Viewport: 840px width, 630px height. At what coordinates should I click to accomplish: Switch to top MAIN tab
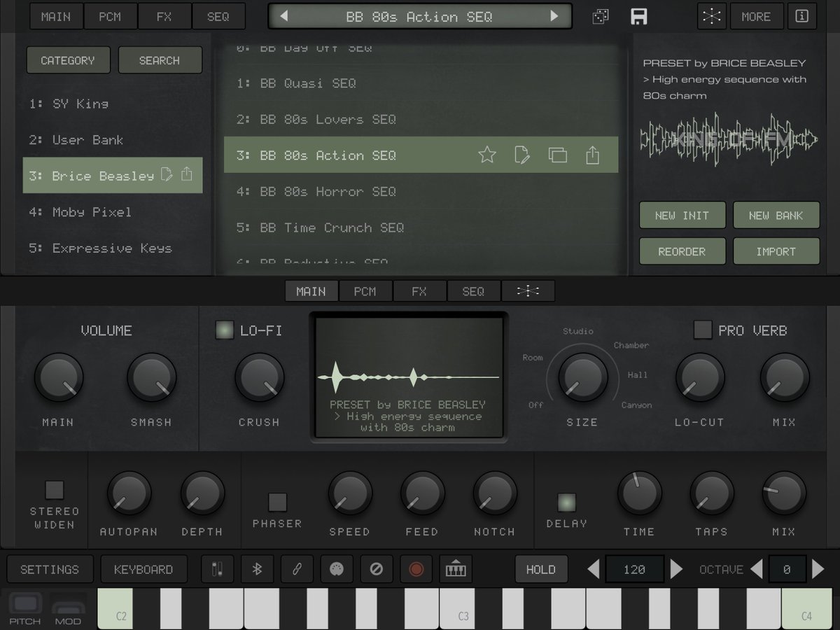56,17
